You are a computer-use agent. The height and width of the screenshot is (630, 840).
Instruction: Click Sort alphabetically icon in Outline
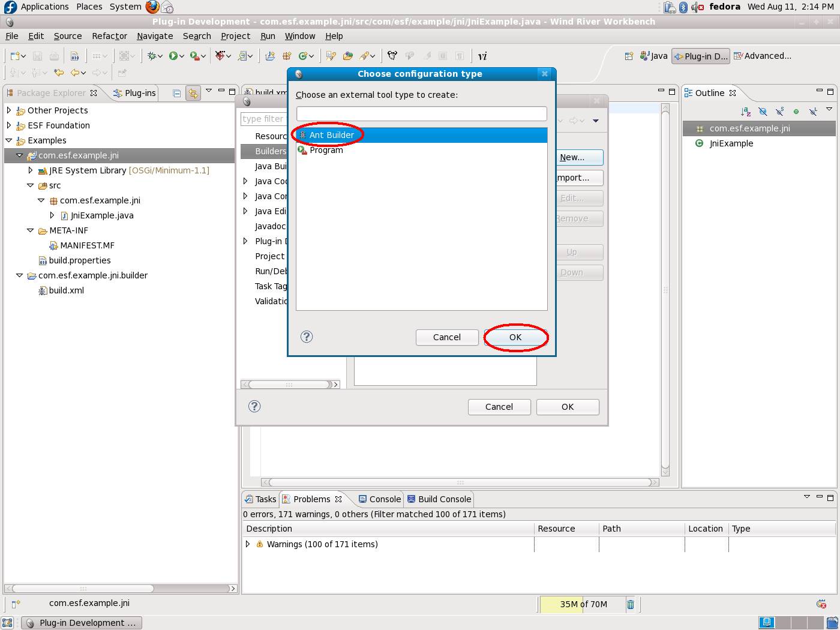(x=746, y=112)
